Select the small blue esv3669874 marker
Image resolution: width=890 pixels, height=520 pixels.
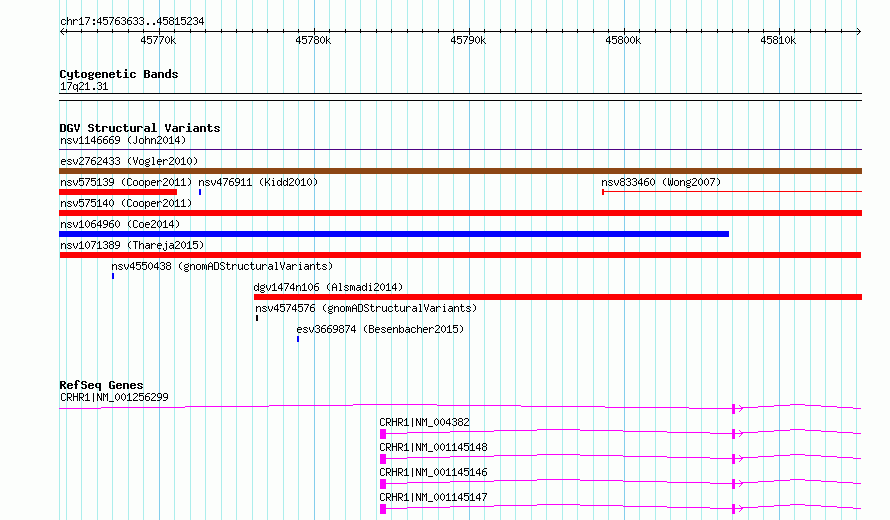298,339
